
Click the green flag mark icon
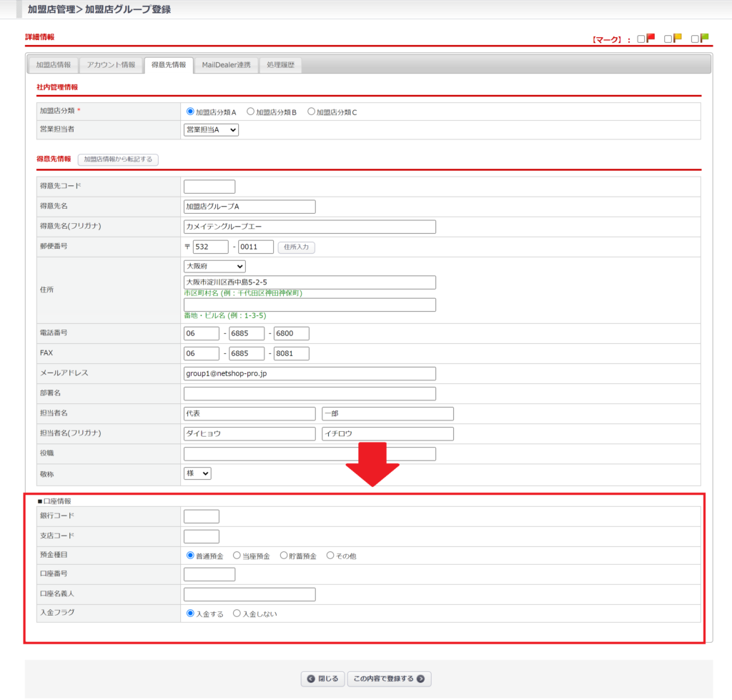pos(704,39)
